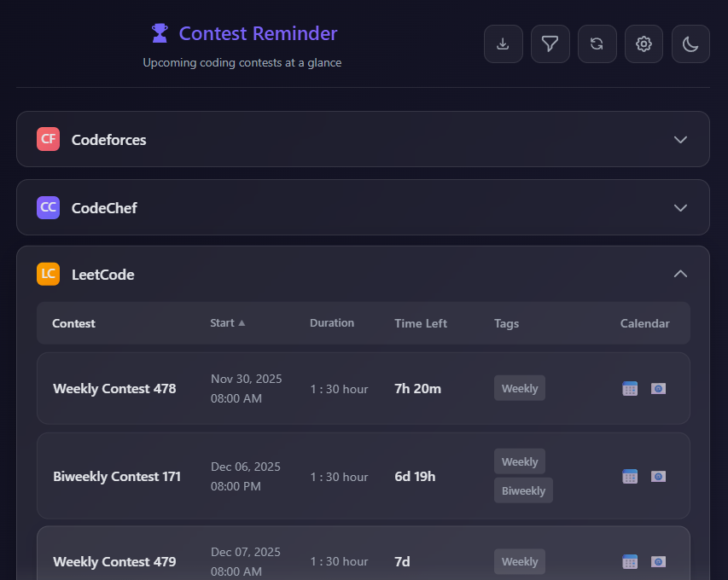Click the Time Left value for Biweekly Contest 171

click(x=415, y=476)
